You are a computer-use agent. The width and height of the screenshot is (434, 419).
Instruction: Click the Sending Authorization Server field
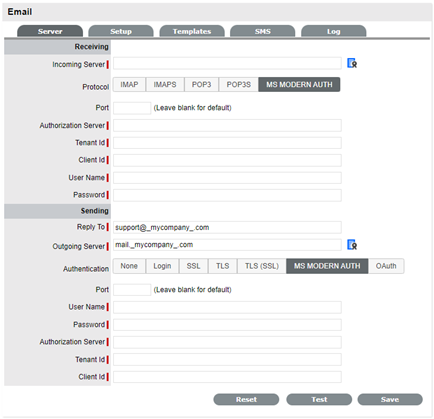[x=227, y=342]
